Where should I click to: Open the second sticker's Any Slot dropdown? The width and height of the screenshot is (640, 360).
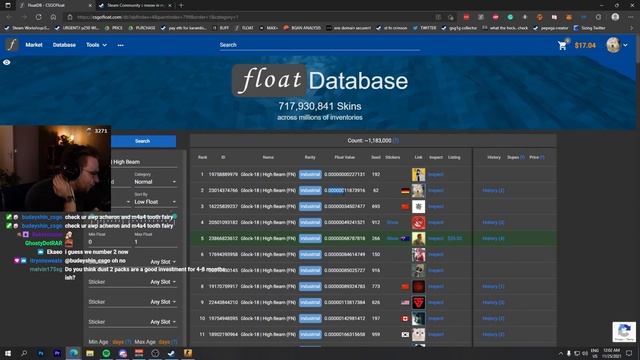[163, 282]
